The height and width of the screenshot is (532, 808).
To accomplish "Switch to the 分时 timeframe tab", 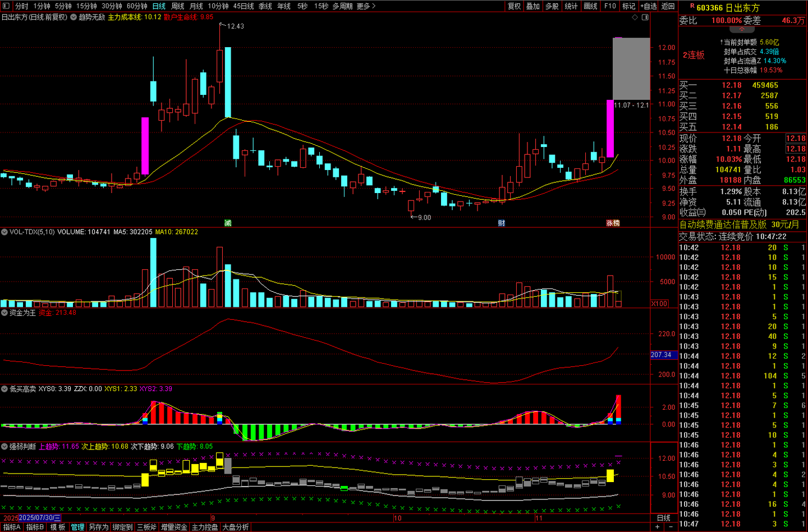I will pos(22,6).
